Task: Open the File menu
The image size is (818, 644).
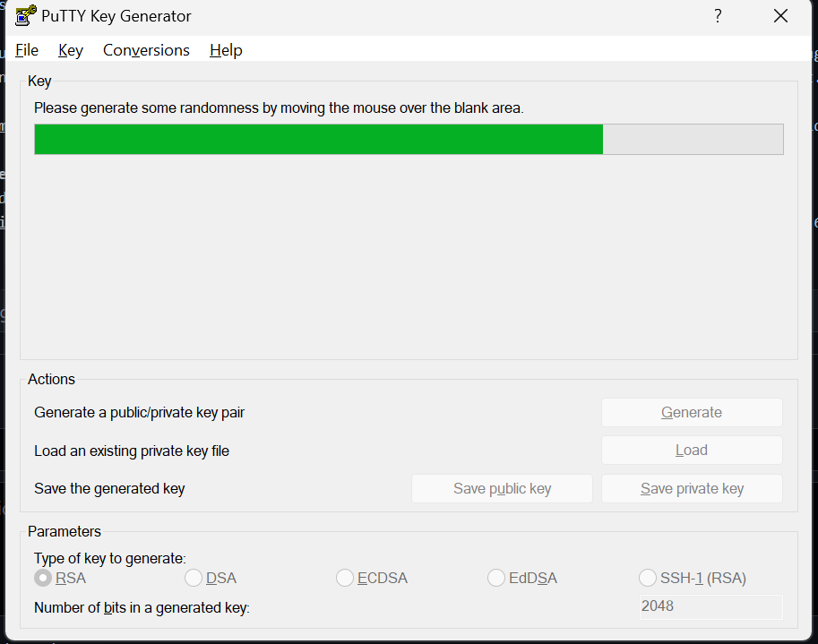Action: point(27,50)
